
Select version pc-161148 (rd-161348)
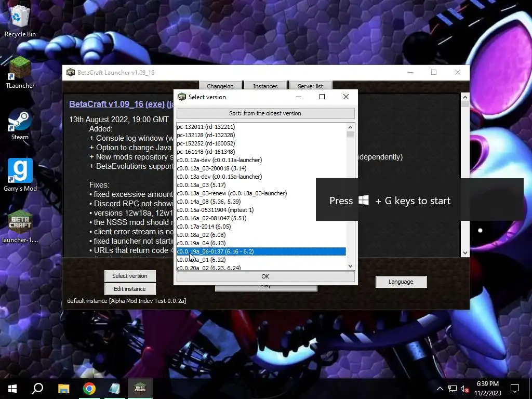tap(261, 152)
